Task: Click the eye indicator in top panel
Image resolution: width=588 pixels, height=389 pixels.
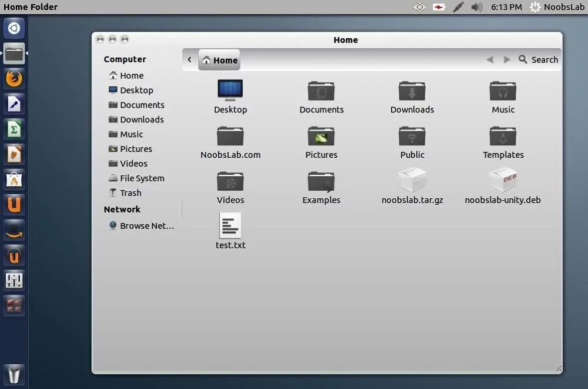Action: 420,6
